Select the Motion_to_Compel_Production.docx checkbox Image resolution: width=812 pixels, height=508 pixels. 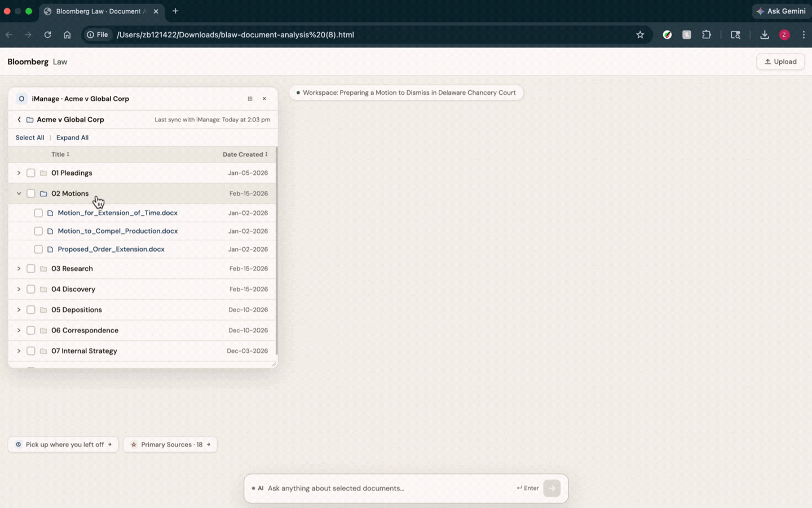(38, 231)
